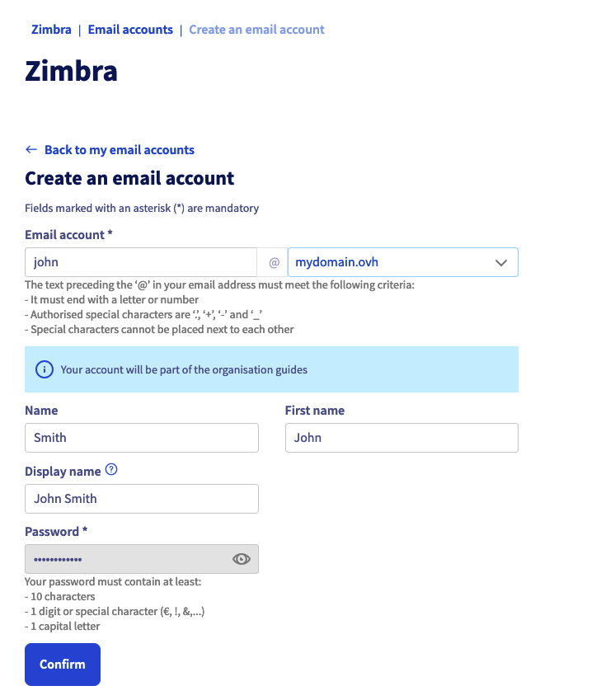Open the Email accounts breadcrumb item
This screenshot has width=601, height=700.
[129, 29]
